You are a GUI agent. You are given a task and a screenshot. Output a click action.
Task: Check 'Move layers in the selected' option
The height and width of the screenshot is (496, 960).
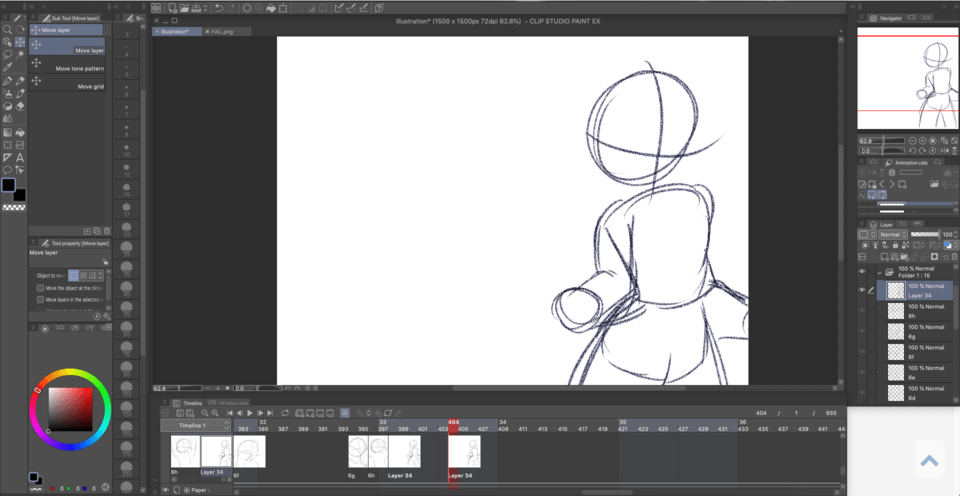(x=40, y=299)
